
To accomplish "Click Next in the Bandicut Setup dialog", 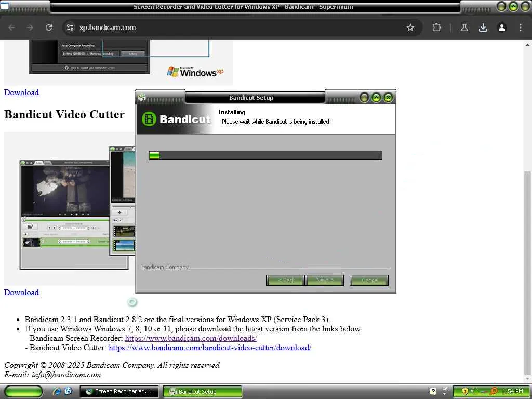I will tap(325, 280).
